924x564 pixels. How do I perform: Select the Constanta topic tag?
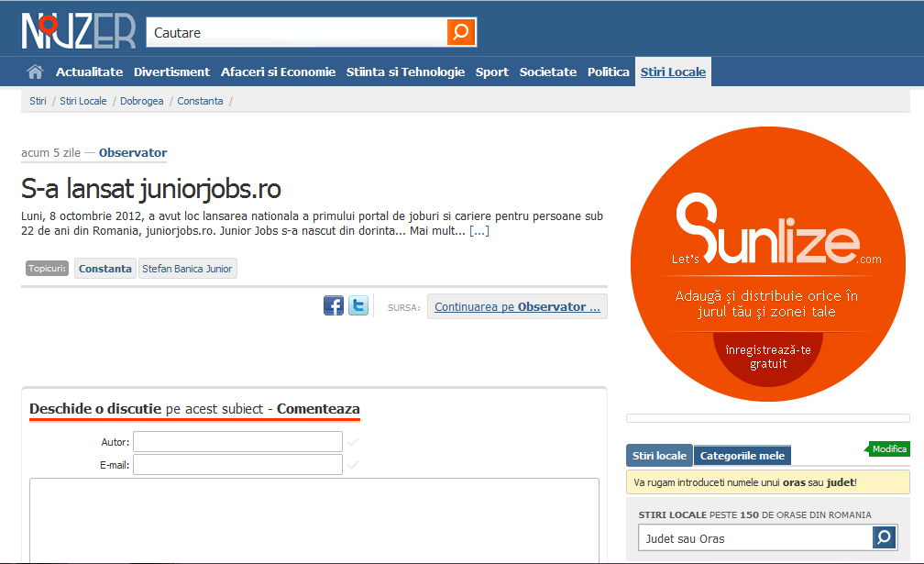105,269
